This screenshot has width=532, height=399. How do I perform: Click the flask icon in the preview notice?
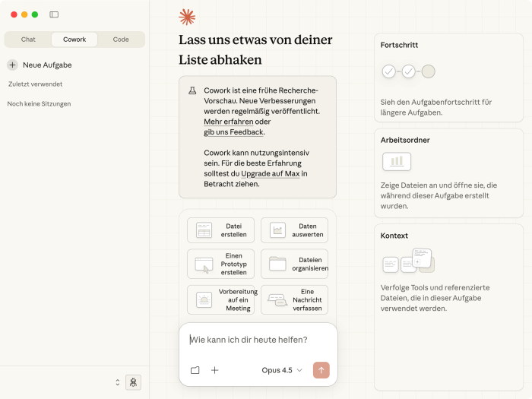[x=192, y=90]
